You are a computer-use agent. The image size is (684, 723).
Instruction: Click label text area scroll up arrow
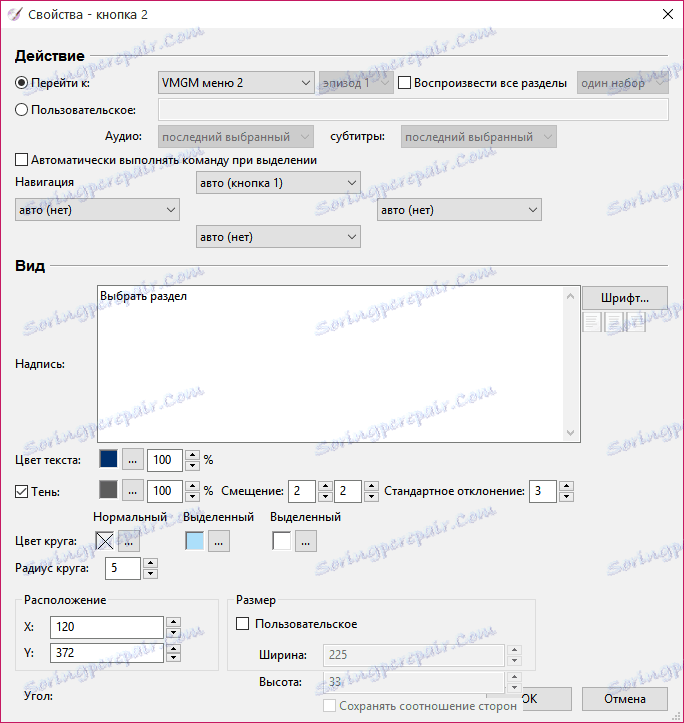(571, 296)
